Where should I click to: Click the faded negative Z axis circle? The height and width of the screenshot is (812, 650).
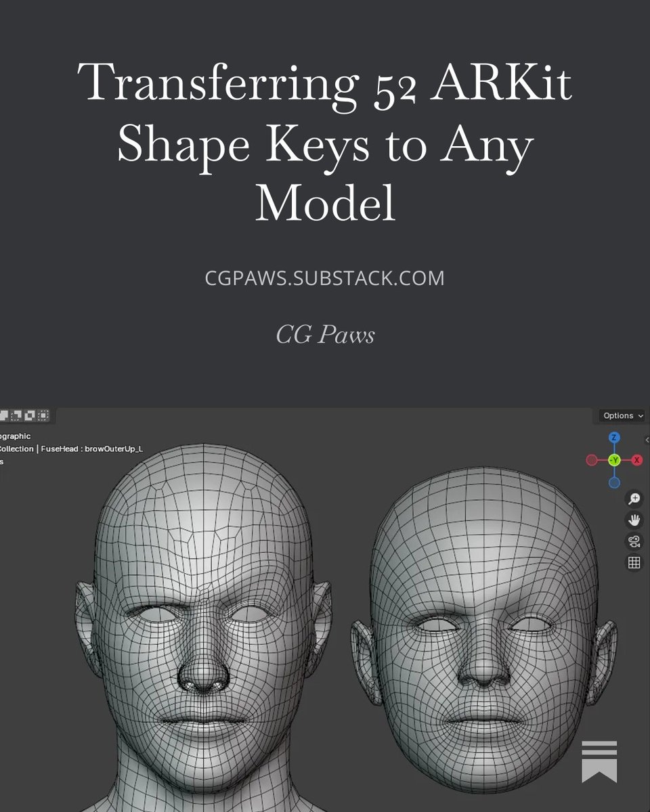(614, 482)
